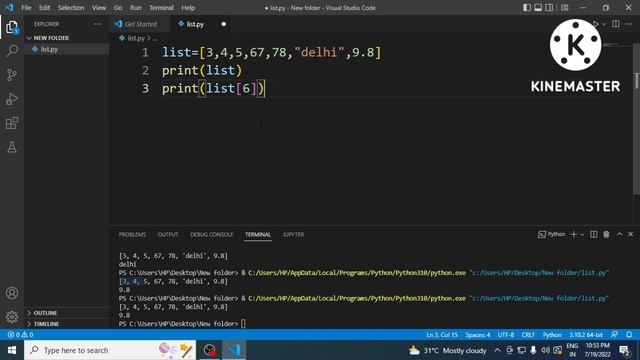Open the Testing flask view
This screenshot has width=640, height=360.
[x=12, y=147]
